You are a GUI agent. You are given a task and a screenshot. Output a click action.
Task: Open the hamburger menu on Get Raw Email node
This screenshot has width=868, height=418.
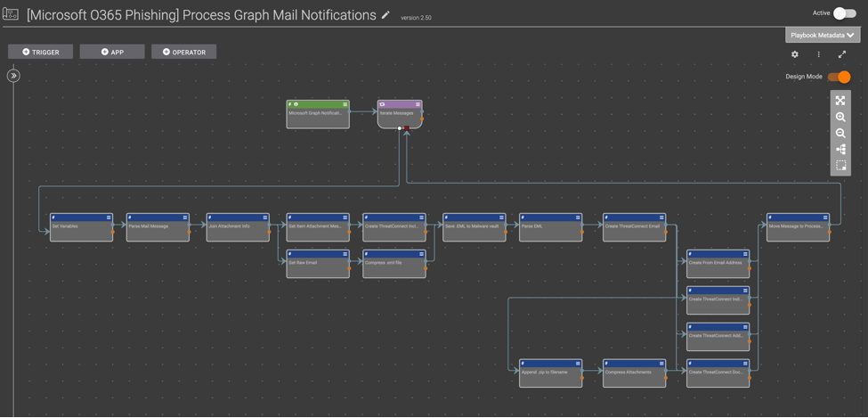[345, 254]
